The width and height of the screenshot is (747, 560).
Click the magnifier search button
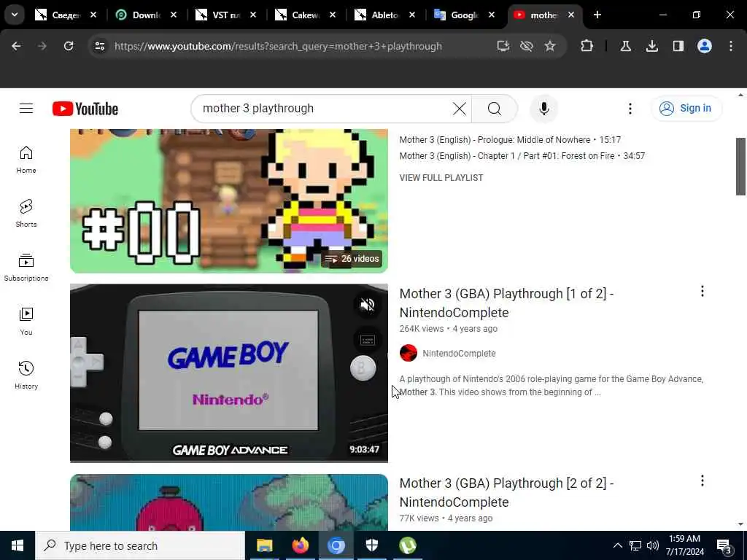coord(495,109)
